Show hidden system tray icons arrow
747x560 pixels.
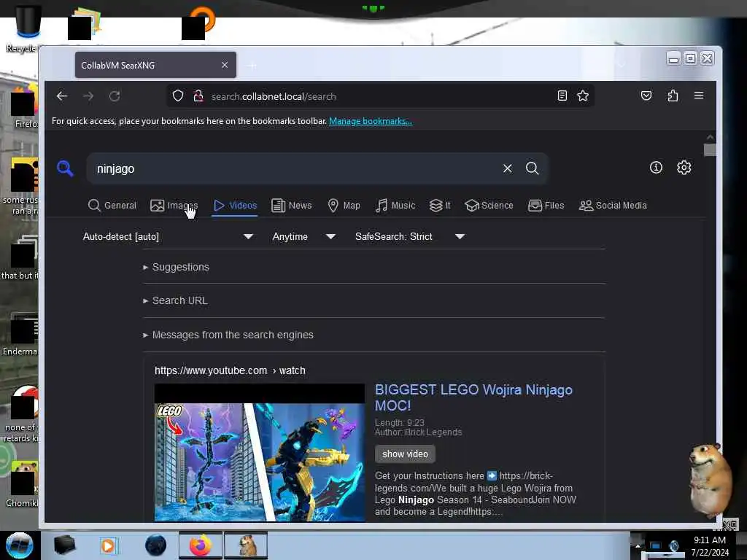pos(638,545)
